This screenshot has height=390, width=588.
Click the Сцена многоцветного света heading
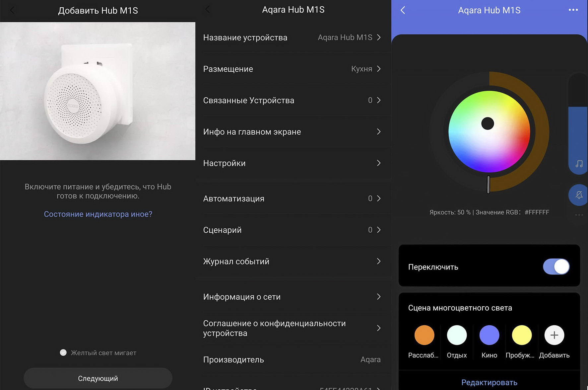(x=460, y=308)
